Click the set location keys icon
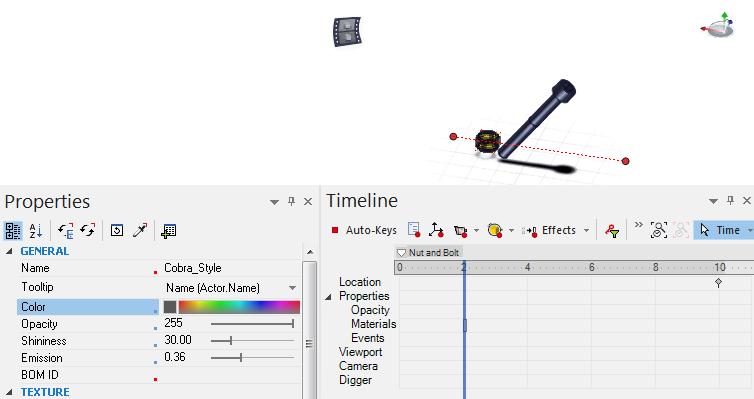This screenshot has height=399, width=754. coord(436,230)
